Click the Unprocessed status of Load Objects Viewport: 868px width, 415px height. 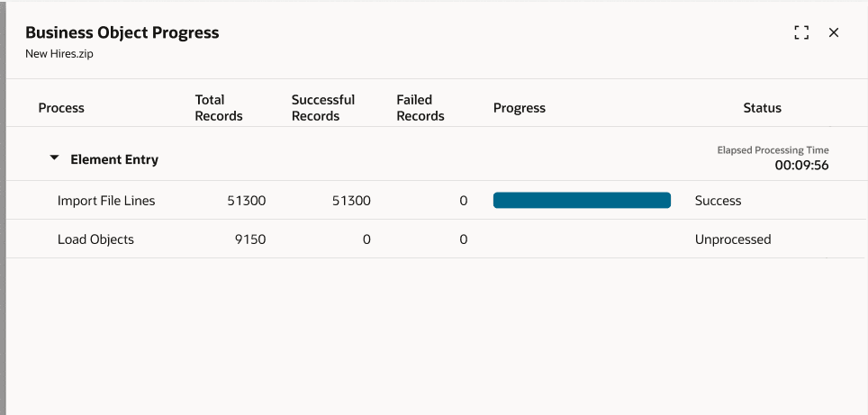click(733, 239)
